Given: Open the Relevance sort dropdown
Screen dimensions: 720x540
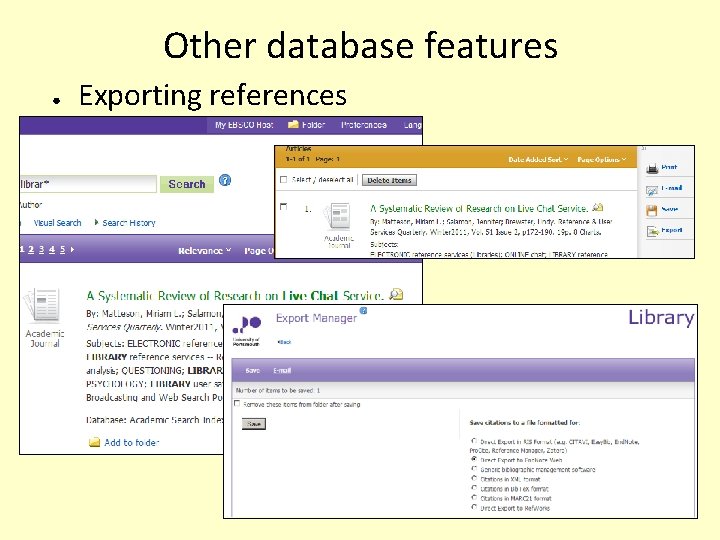Looking at the screenshot, I should [x=204, y=251].
